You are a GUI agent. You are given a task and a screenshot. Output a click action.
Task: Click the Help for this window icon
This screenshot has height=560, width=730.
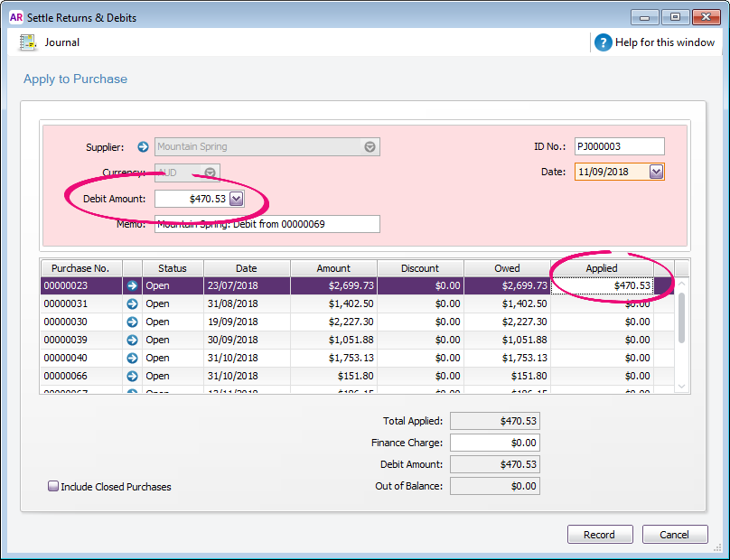click(604, 42)
